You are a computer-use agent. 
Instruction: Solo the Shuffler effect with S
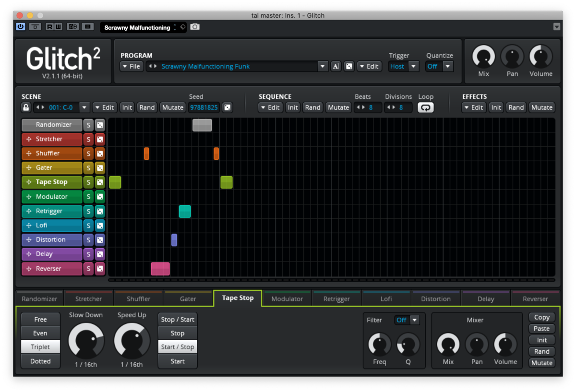click(88, 154)
